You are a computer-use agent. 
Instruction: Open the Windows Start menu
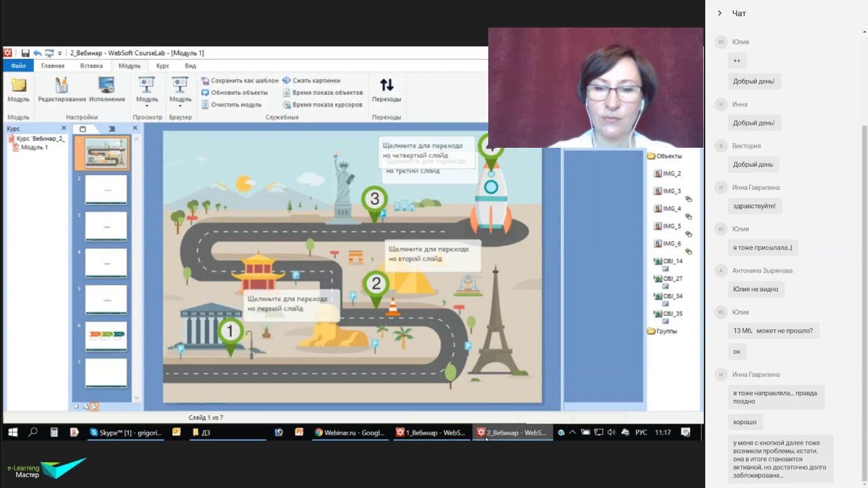(12, 432)
